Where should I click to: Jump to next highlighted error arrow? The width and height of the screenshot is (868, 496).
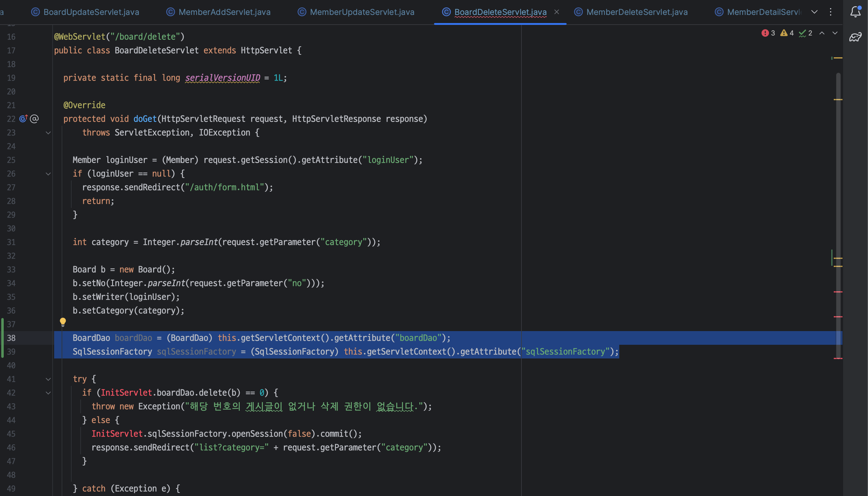(x=835, y=33)
